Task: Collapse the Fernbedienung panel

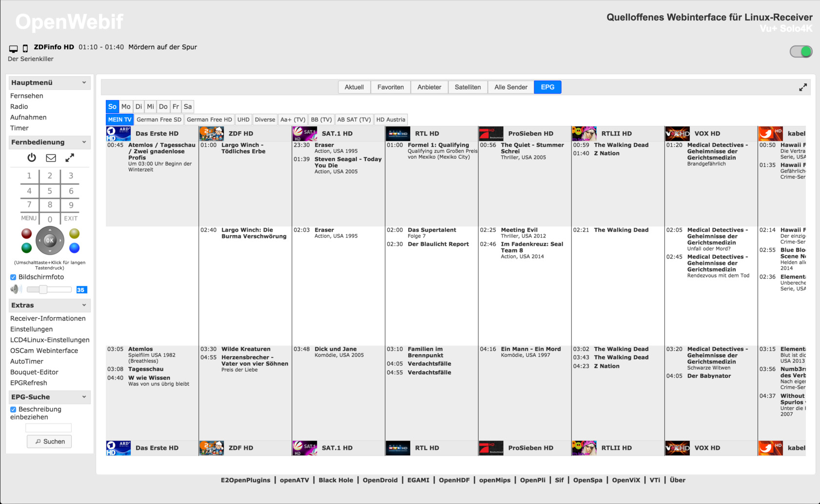Action: click(84, 142)
